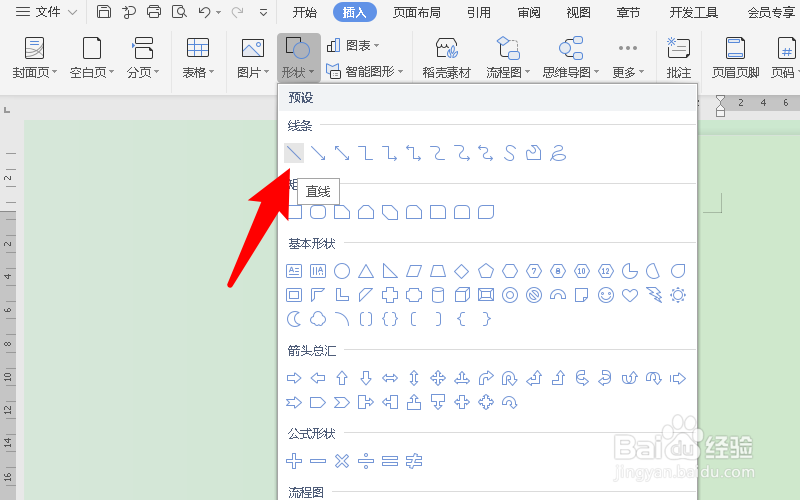800x500 pixels.
Task: Insert the vertical text box shape
Action: pos(318,271)
